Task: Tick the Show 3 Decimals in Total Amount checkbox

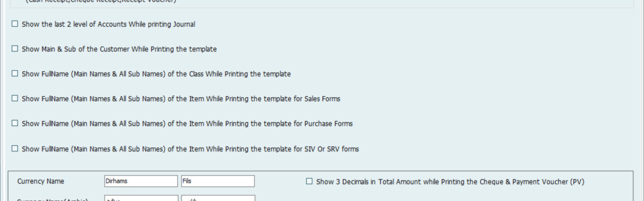Action: click(x=309, y=181)
